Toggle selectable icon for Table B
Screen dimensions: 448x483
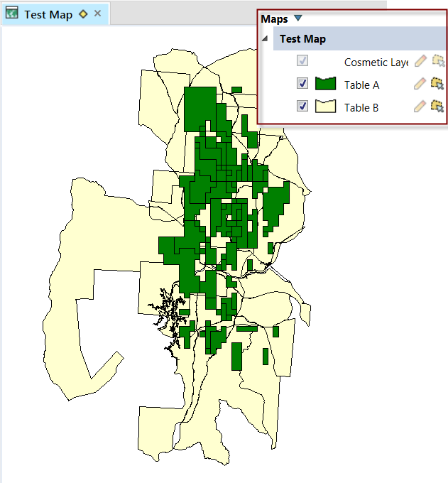438,107
